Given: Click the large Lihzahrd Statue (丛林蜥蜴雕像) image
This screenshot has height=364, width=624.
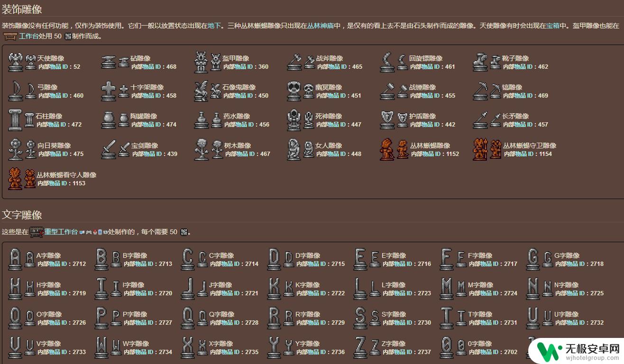Looking at the screenshot, I should (387, 149).
